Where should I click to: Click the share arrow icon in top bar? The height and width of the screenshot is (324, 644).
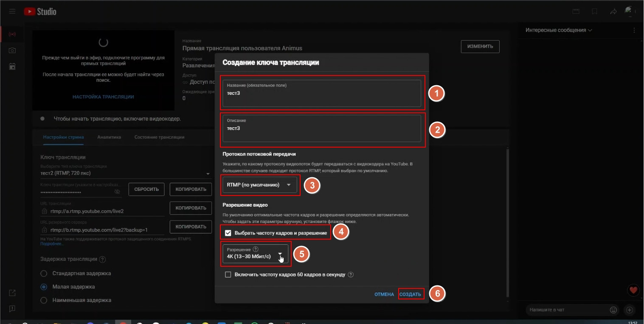pos(613,11)
